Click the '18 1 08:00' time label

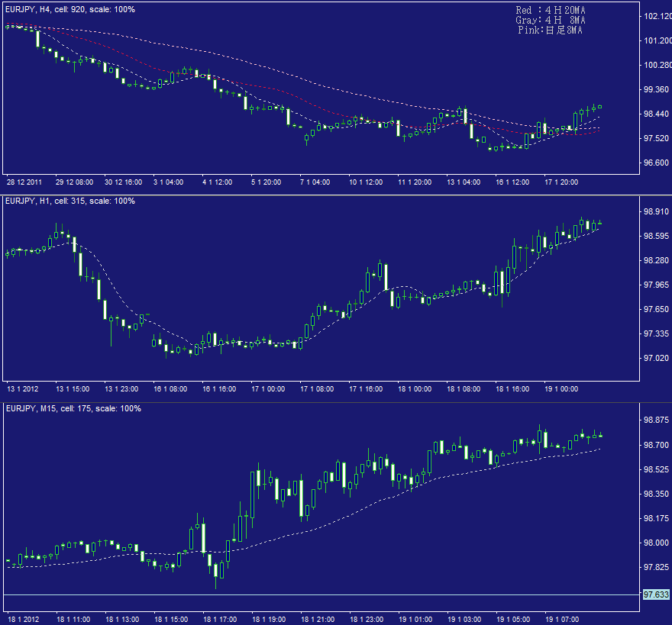464,389
